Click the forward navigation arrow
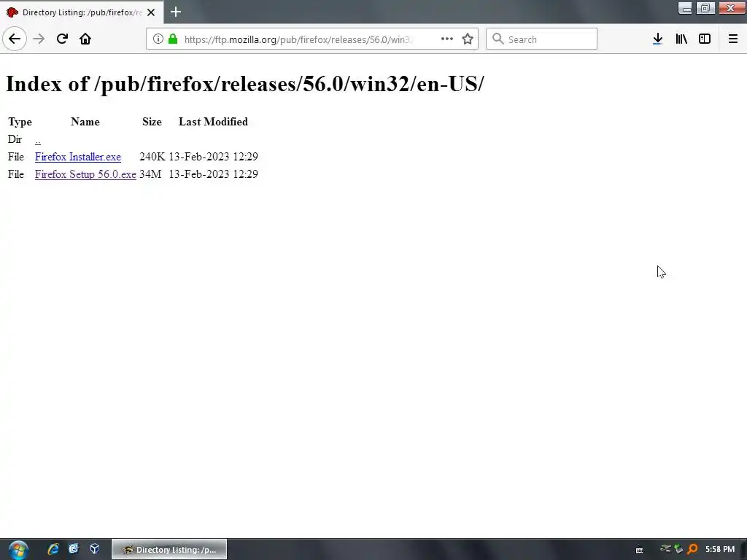The height and width of the screenshot is (560, 747). click(x=39, y=39)
